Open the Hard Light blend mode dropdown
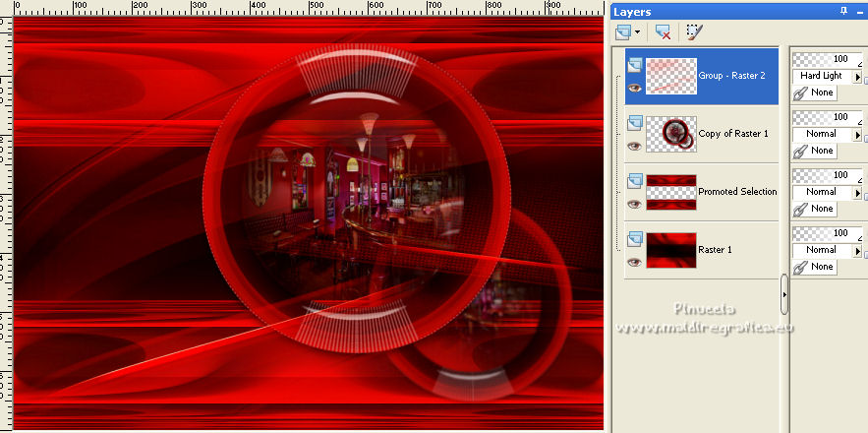This screenshot has height=433, width=868. click(x=858, y=77)
